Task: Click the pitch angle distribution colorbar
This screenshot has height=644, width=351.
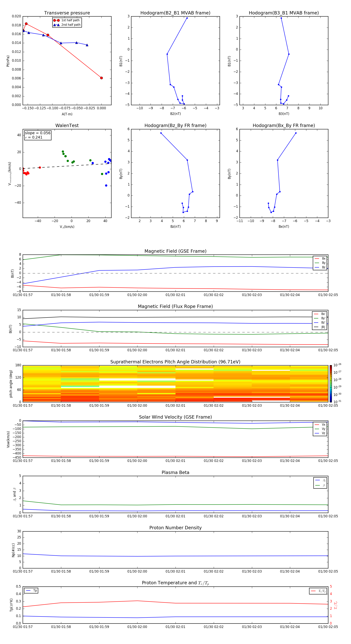Action: [x=331, y=383]
